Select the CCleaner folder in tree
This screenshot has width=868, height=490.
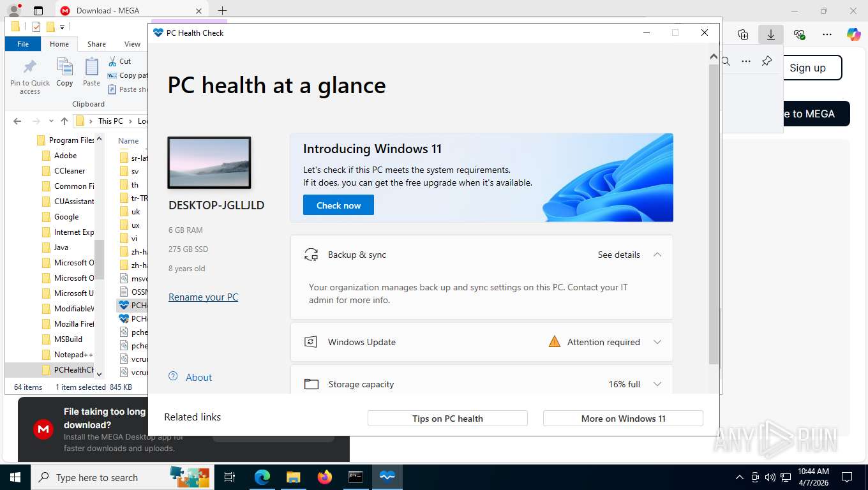pos(70,170)
